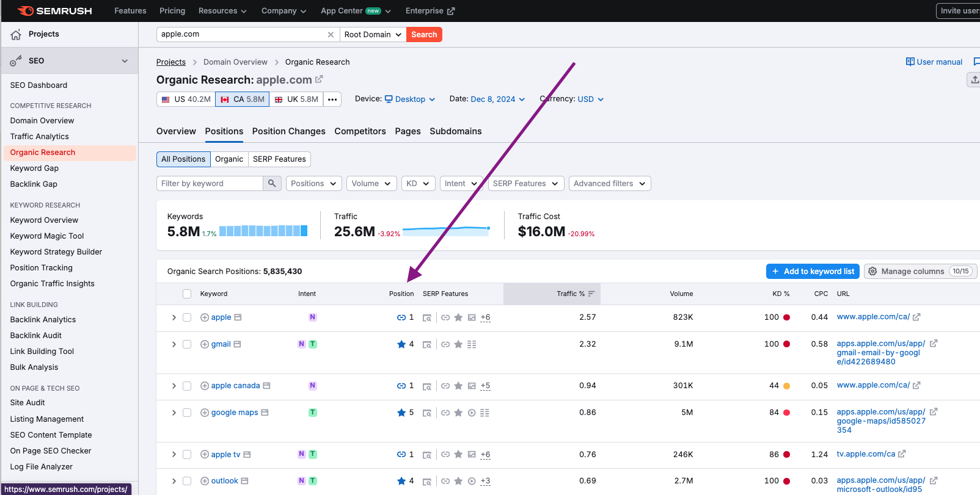Open more country databases ellipsis button
980x495 pixels.
pyautogui.click(x=332, y=99)
